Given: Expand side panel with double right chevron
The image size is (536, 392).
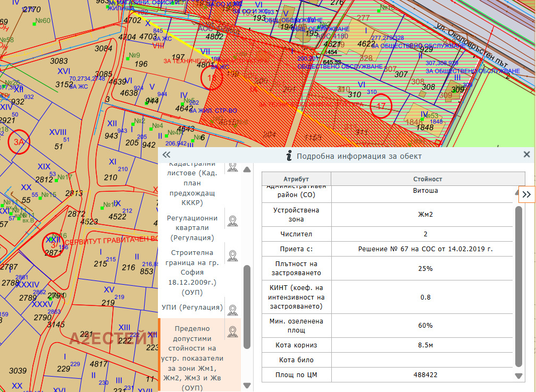Looking at the screenshot, I should (x=526, y=194).
